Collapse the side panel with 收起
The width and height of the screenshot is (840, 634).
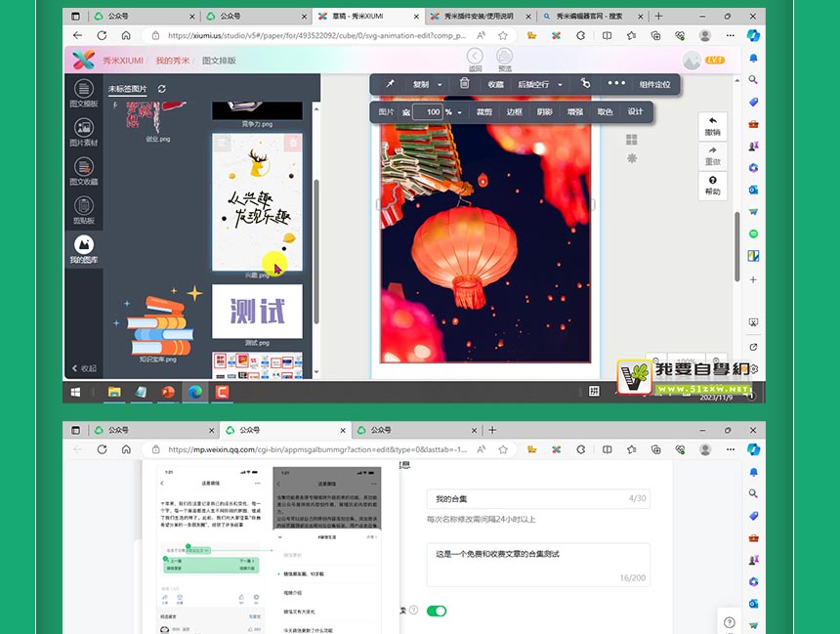(84, 368)
